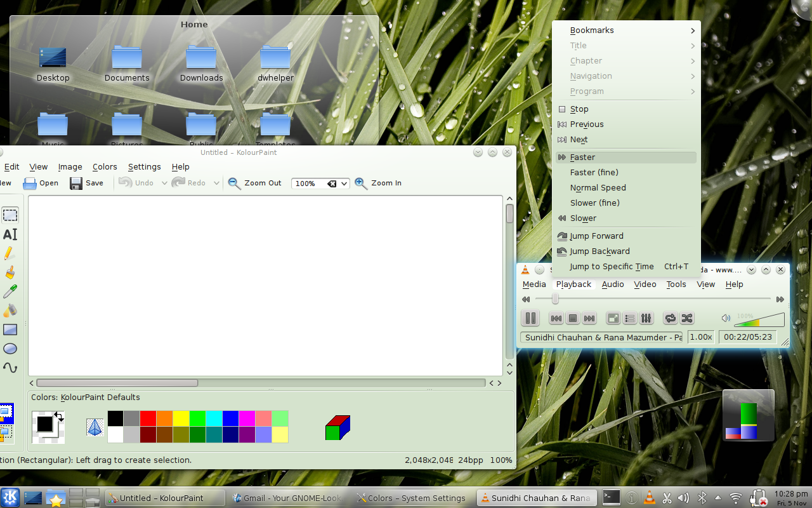Expand the Chapter submenu in Playback menu
The height and width of the screenshot is (508, 812).
(x=626, y=61)
